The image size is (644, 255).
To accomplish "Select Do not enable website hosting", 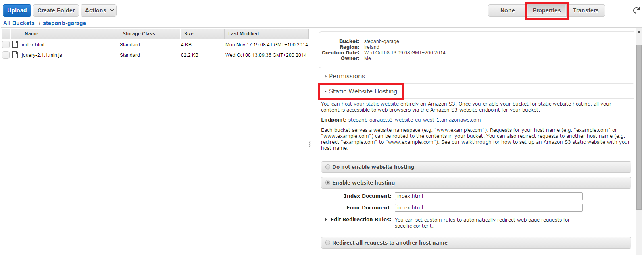I will tap(328, 167).
